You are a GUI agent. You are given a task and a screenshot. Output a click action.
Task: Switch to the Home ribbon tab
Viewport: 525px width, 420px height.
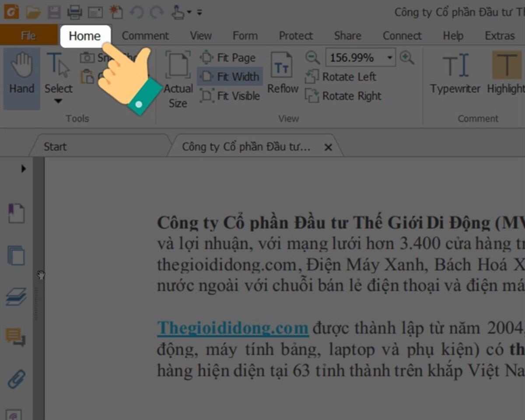(x=85, y=36)
